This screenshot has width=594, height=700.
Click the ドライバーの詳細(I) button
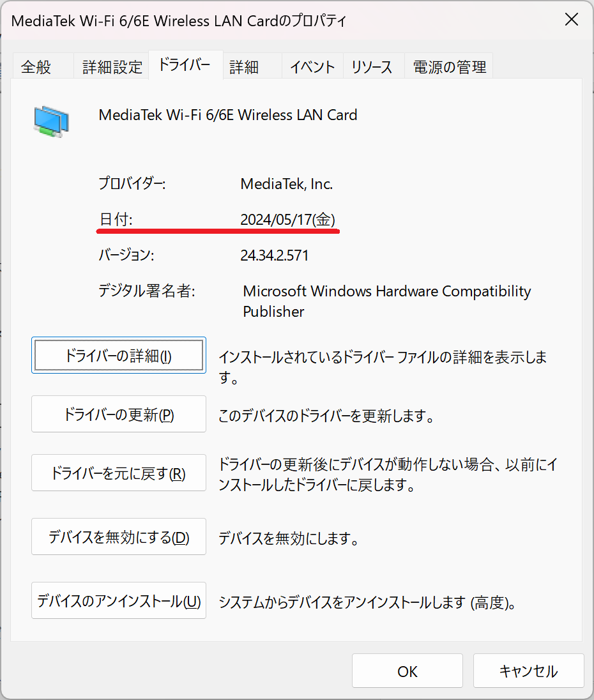[x=119, y=355]
